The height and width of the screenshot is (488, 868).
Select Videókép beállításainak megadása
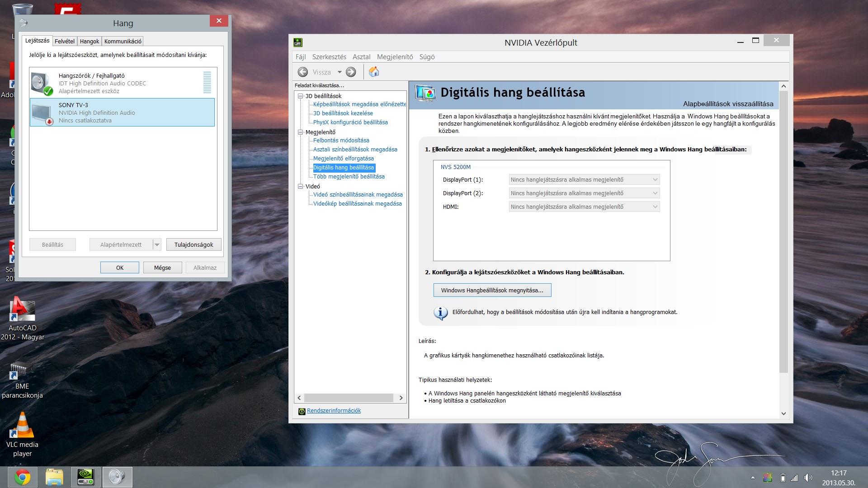(x=358, y=203)
